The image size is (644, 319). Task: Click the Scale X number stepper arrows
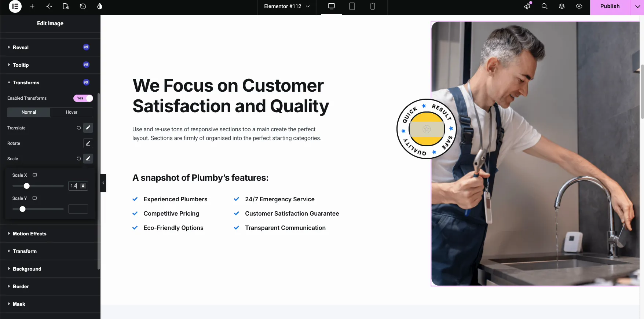(83, 186)
